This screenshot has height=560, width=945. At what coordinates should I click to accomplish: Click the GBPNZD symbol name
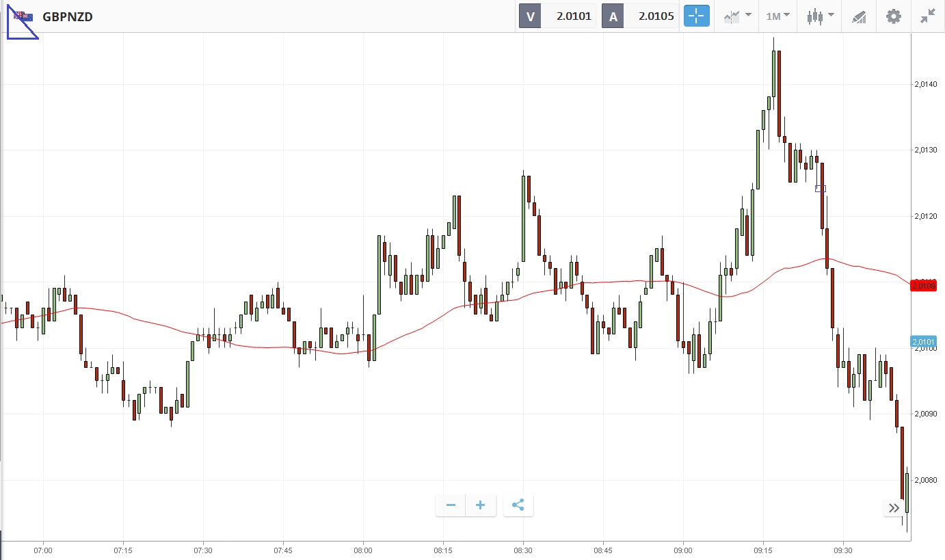click(x=68, y=17)
